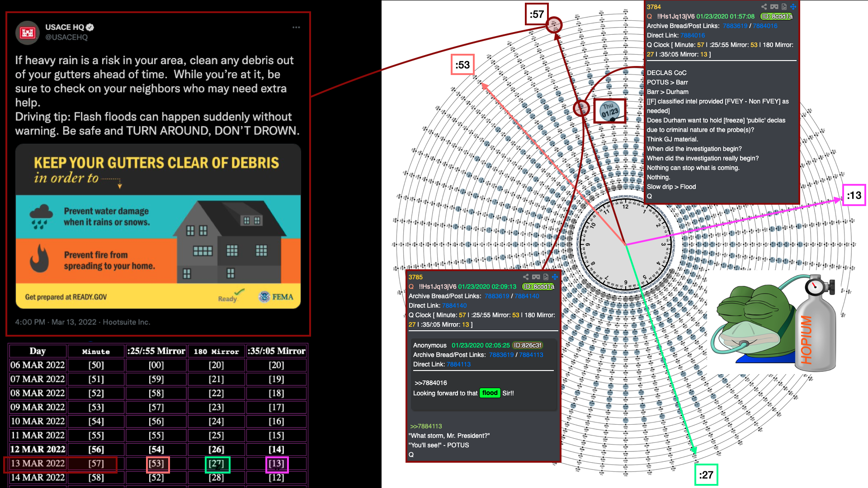The width and height of the screenshot is (868, 488).
Task: Click the green ID: 8cdd1a badge on post 3785
Action: [538, 286]
